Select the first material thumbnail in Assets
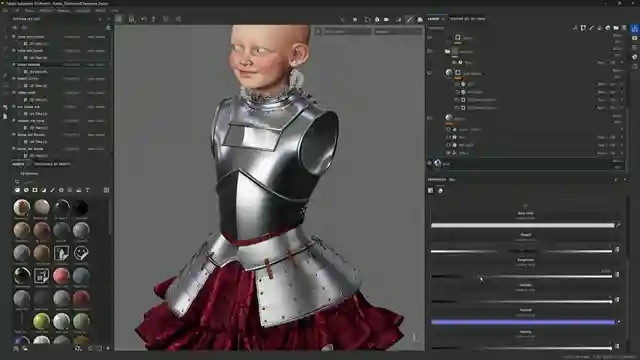This screenshot has height=360, width=640. pyautogui.click(x=22, y=207)
